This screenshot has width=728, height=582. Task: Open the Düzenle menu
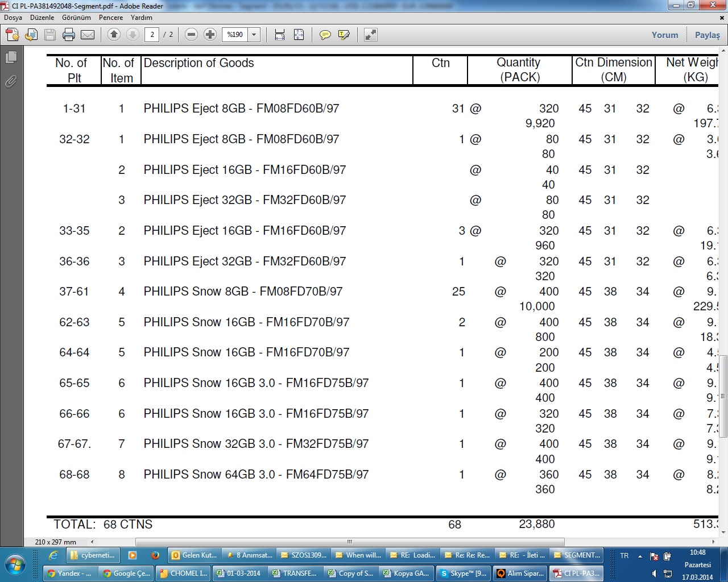(42, 18)
